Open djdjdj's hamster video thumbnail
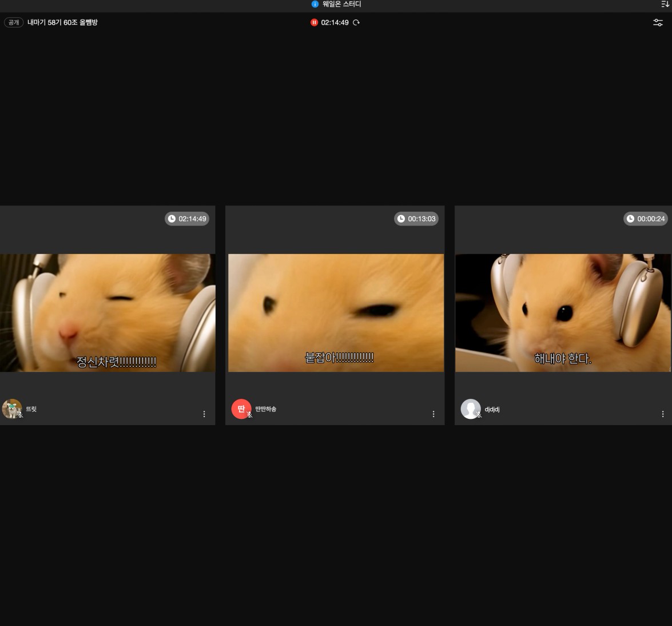Image resolution: width=672 pixels, height=626 pixels. coord(563,313)
